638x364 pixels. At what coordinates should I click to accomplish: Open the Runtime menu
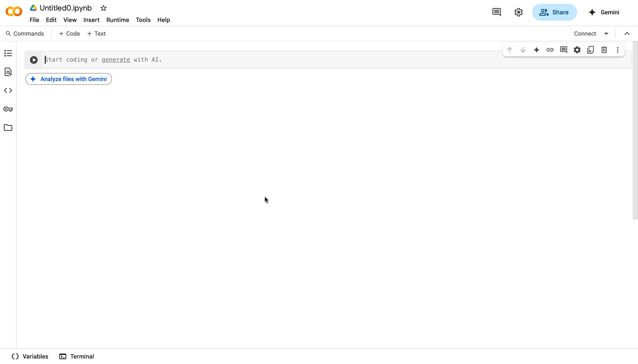click(117, 20)
